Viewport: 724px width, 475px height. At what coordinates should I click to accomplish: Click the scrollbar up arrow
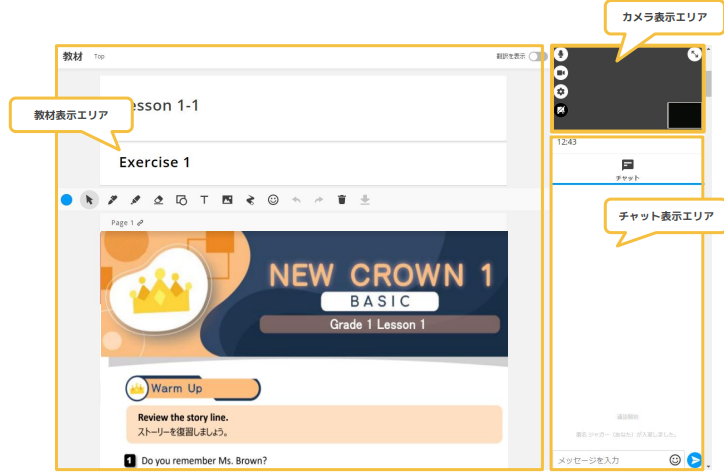708,48
